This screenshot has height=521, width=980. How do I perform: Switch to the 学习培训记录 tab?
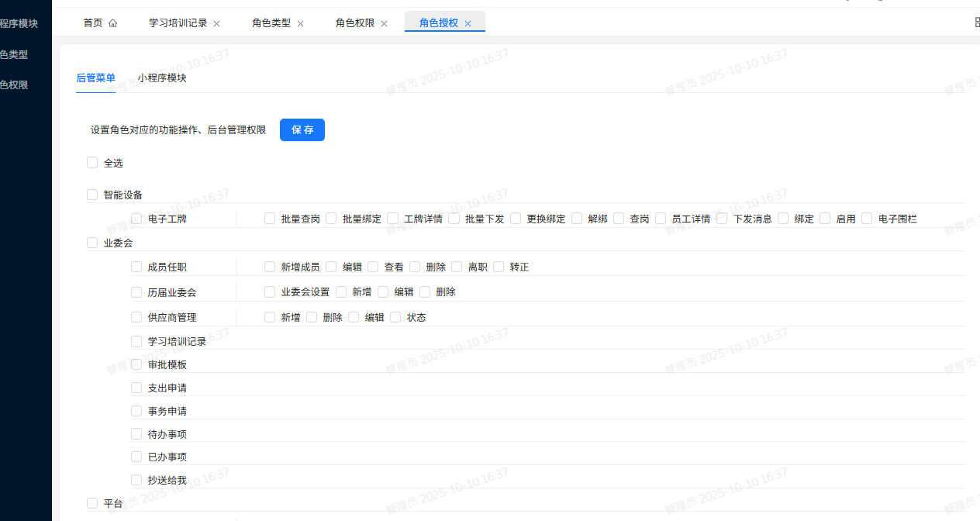pyautogui.click(x=178, y=22)
